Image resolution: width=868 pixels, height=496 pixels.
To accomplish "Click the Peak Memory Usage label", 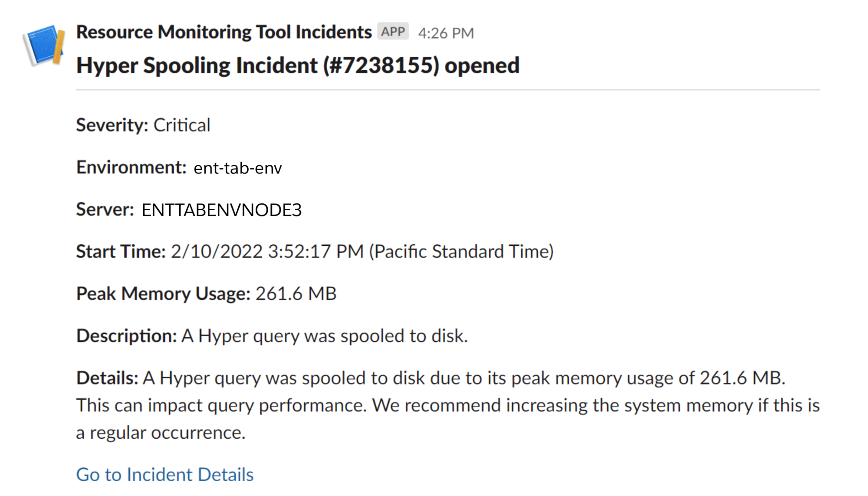I will pyautogui.click(x=164, y=294).
